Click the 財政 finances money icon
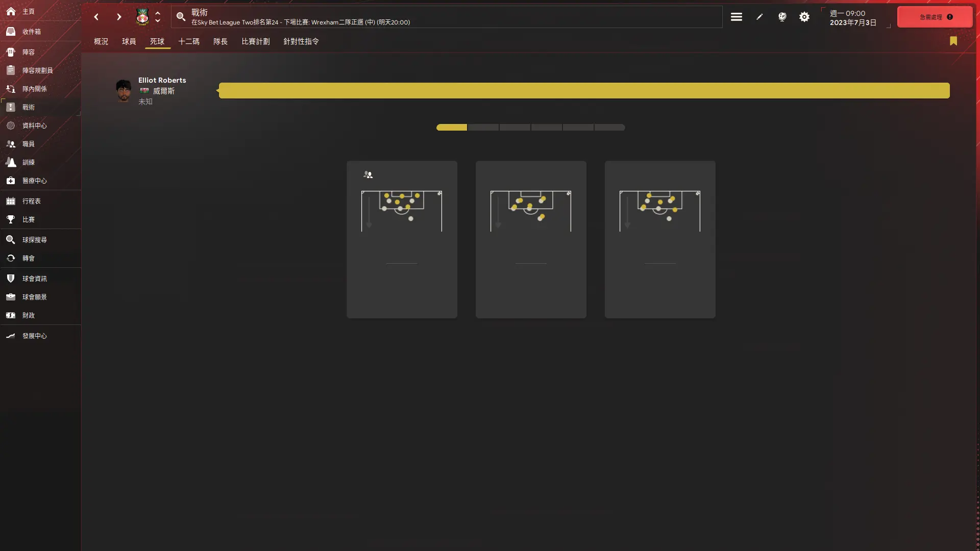The height and width of the screenshot is (551, 980). (11, 315)
